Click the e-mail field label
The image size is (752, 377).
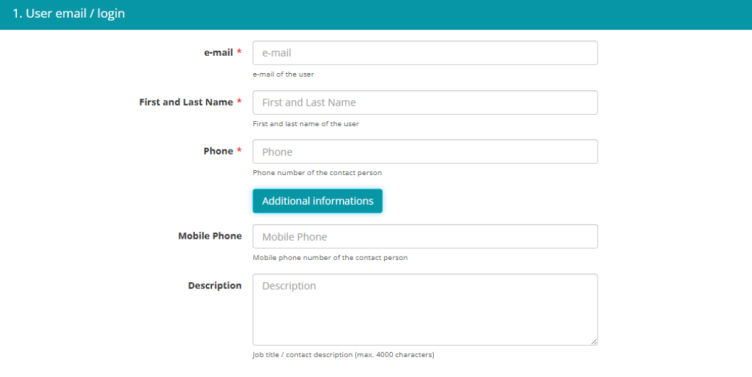219,53
